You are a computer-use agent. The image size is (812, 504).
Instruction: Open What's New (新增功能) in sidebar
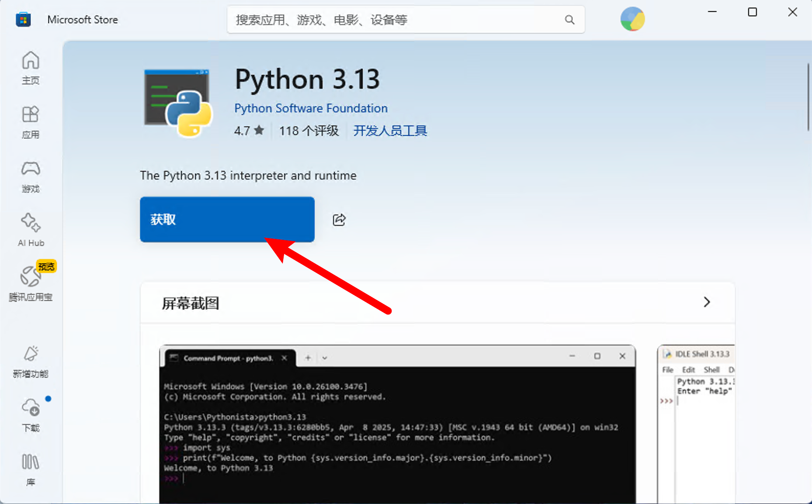(x=31, y=362)
